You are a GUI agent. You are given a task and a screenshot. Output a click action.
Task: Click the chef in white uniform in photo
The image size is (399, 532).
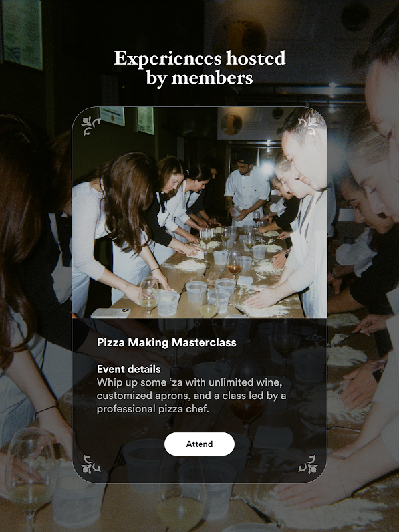click(x=247, y=190)
